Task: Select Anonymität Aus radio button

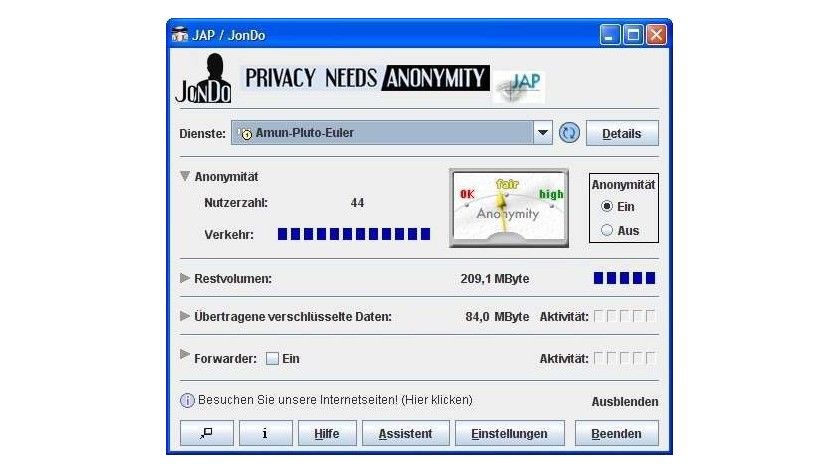Action: [x=606, y=230]
